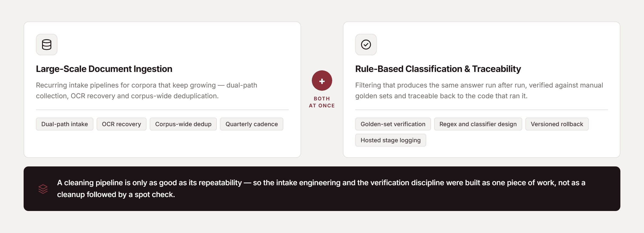This screenshot has height=233, width=644.
Task: Click the 'Filtering that produces the same answer' description
Action: 479,90
